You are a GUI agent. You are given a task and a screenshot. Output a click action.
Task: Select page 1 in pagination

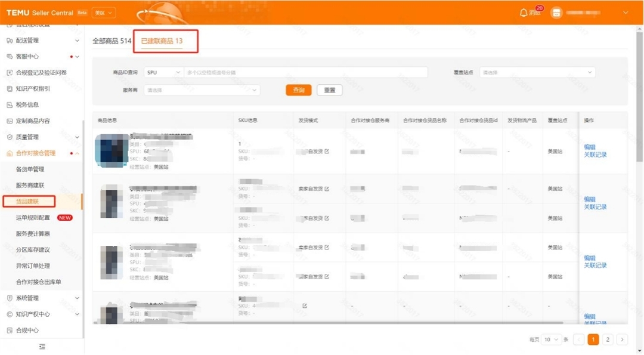click(x=593, y=339)
